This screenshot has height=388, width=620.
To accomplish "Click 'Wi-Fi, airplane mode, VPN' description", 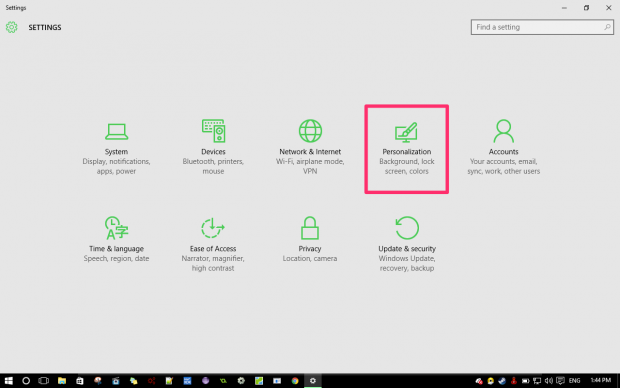I will point(310,166).
